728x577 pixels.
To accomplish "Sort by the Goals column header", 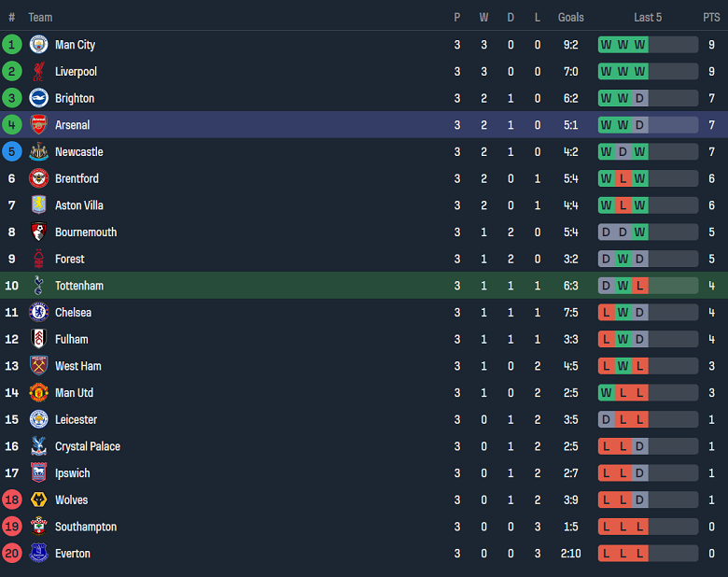I will tap(570, 18).
